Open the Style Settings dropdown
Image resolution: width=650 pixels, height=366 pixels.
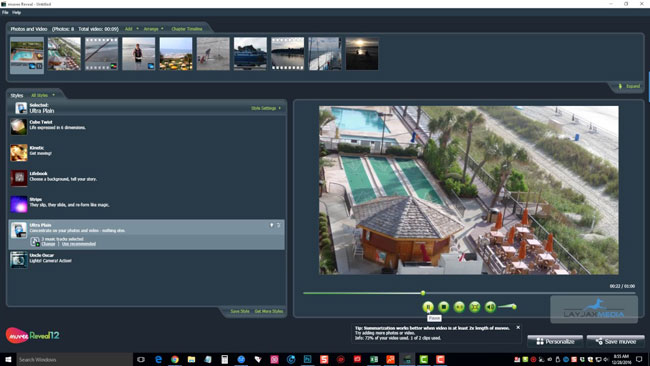point(266,108)
